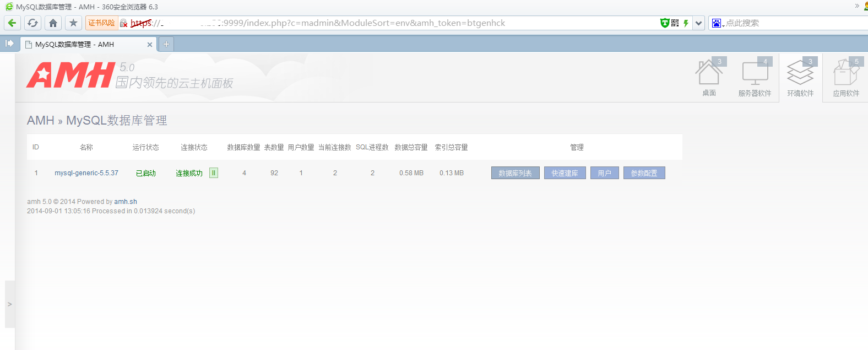The image size is (868, 350).
Task: Open a new tab with plus button
Action: (x=166, y=44)
